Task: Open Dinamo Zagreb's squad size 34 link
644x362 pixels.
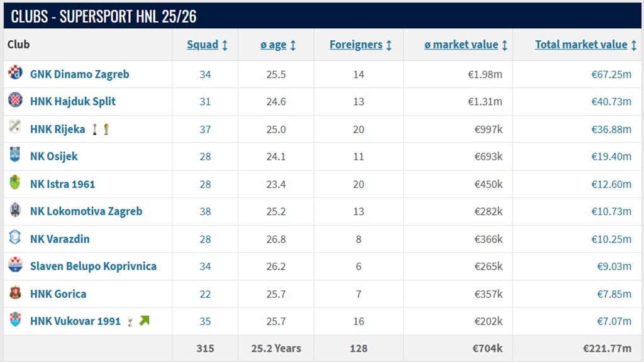Action: click(x=205, y=74)
